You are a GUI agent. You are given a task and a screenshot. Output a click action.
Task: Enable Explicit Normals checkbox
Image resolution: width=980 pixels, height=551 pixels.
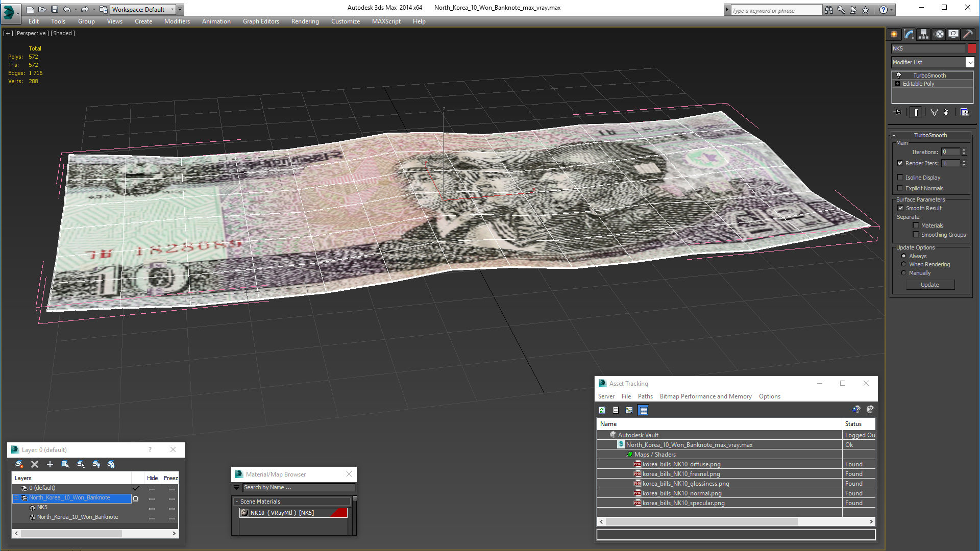pos(900,188)
